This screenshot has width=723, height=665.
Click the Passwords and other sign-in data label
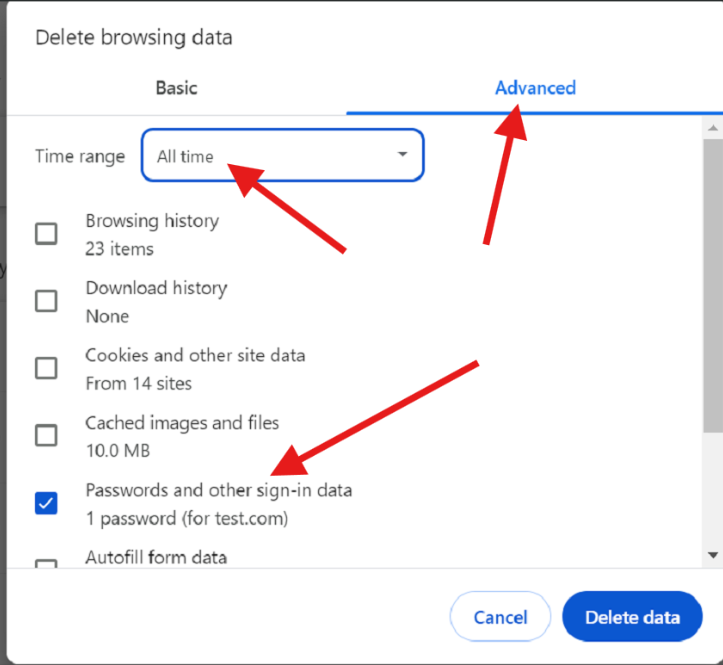click(x=219, y=490)
